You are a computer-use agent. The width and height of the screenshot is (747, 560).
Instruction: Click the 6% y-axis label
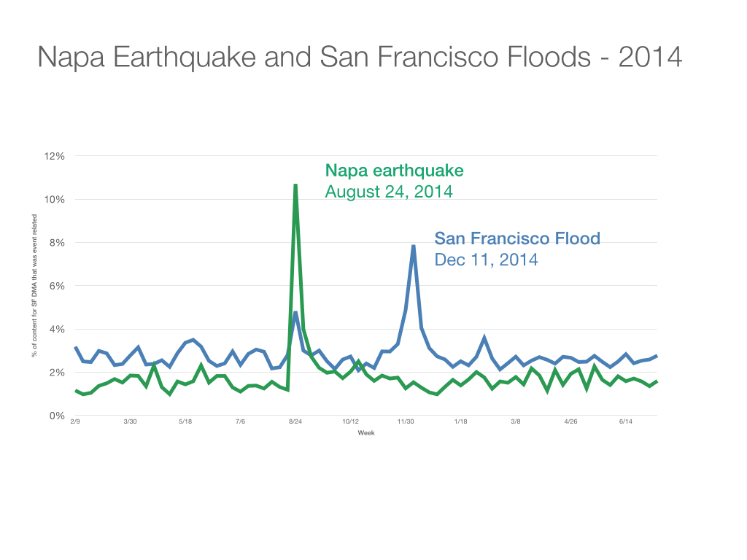click(57, 286)
